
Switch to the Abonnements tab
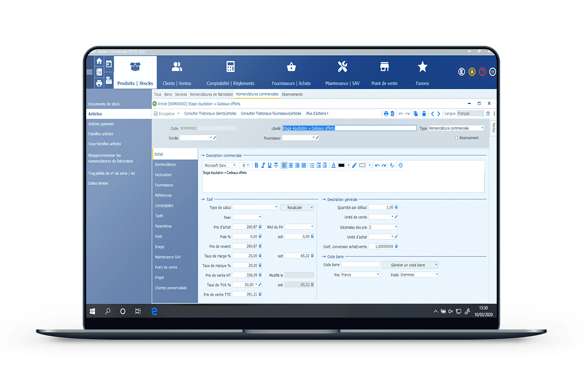click(292, 94)
